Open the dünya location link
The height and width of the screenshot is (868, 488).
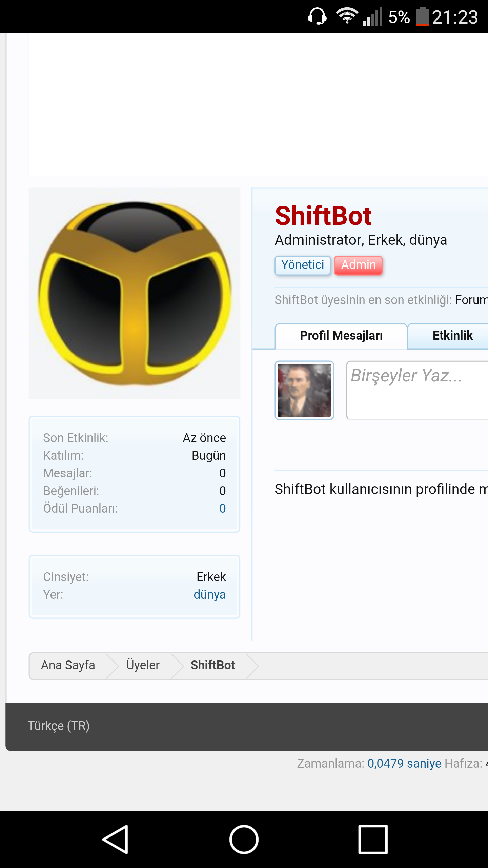coord(209,594)
